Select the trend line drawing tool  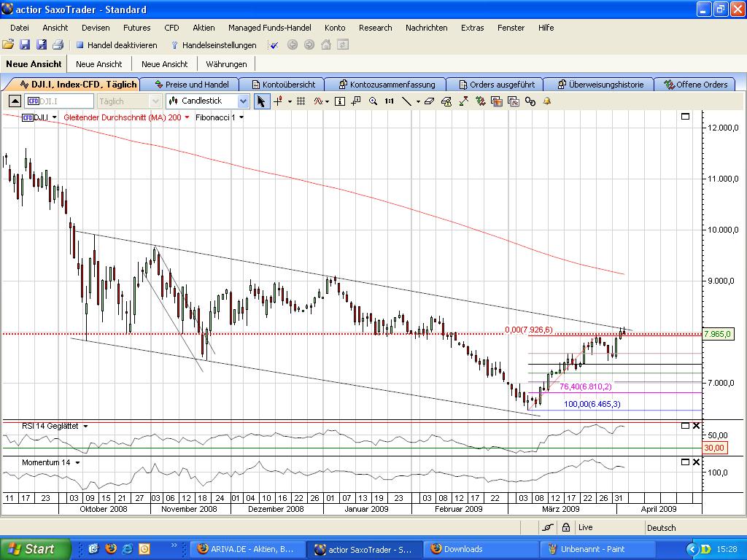(406, 101)
